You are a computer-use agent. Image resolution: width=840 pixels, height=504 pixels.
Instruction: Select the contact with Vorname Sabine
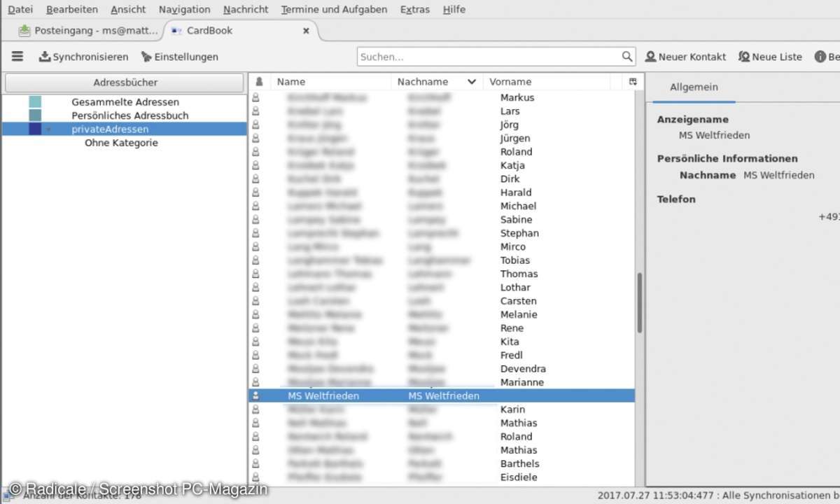point(442,220)
